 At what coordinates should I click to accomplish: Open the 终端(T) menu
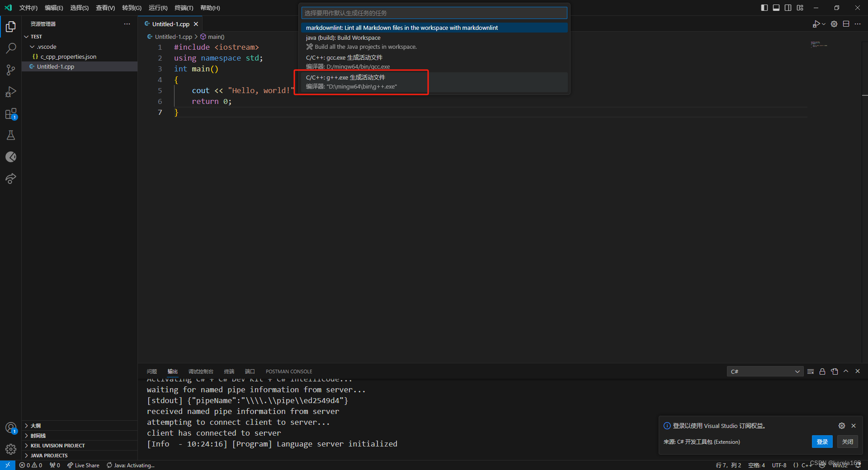[183, 8]
